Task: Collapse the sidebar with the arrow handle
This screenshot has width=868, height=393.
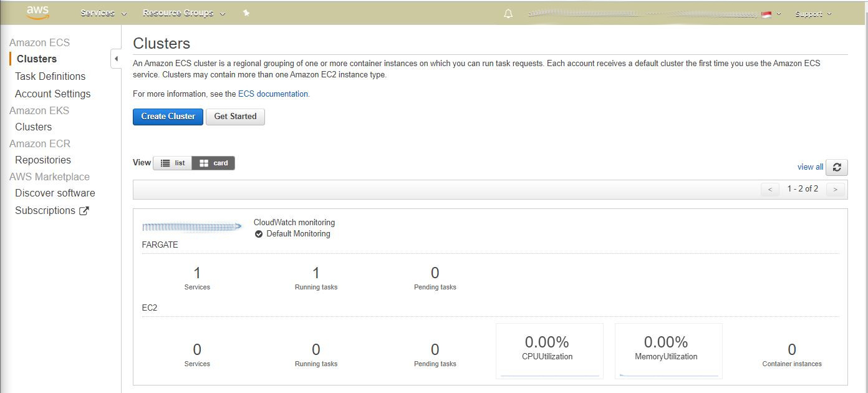Action: [x=116, y=59]
